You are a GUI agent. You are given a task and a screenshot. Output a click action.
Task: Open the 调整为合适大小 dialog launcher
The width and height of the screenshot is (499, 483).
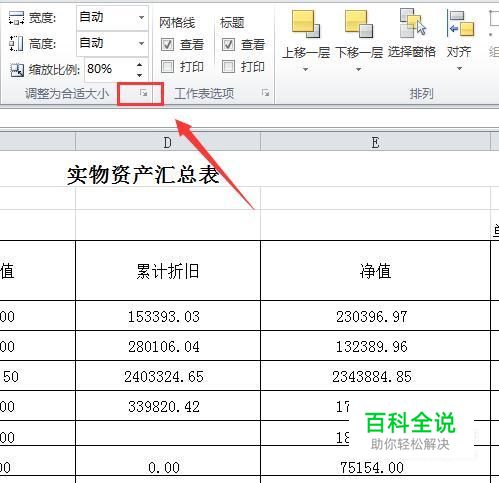click(x=144, y=93)
